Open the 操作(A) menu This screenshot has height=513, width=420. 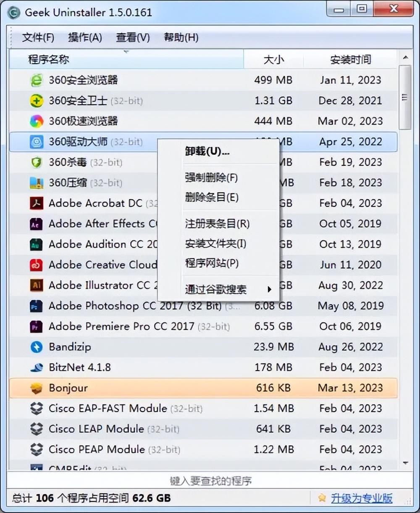[x=85, y=37]
